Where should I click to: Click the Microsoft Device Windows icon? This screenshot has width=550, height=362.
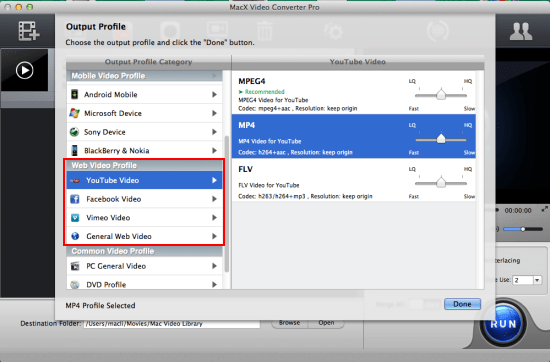click(74, 113)
